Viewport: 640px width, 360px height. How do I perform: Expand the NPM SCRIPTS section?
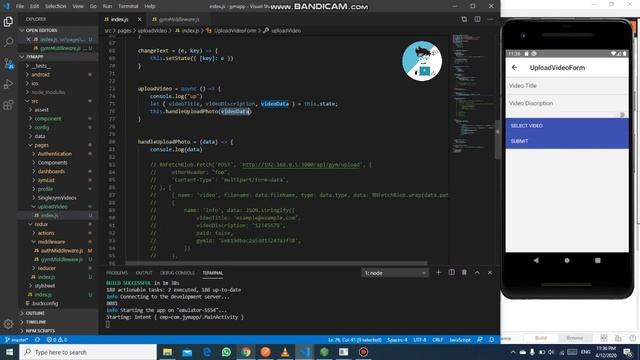[x=57, y=331]
